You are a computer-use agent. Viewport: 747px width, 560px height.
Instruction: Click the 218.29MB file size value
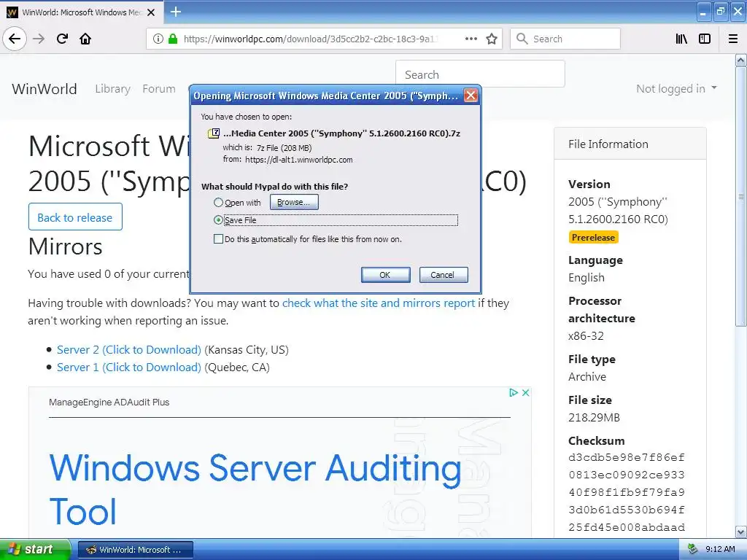[594, 418]
